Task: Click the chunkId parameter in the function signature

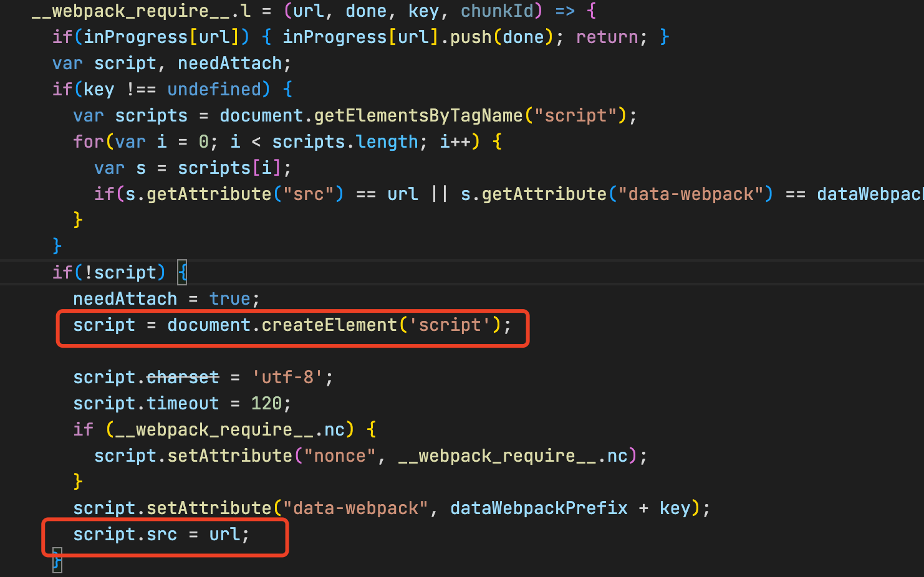Action: coord(499,11)
